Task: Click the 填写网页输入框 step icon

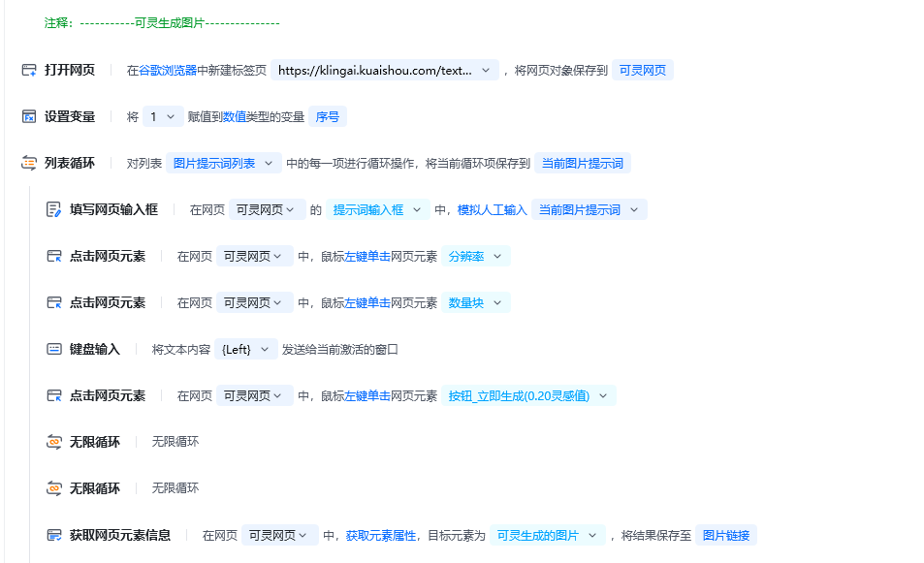Action: pyautogui.click(x=53, y=208)
